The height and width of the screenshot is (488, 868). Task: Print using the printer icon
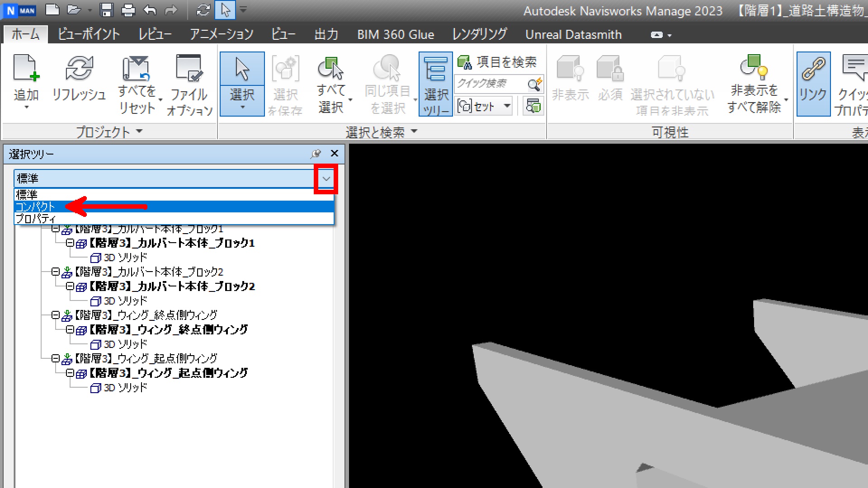(128, 10)
